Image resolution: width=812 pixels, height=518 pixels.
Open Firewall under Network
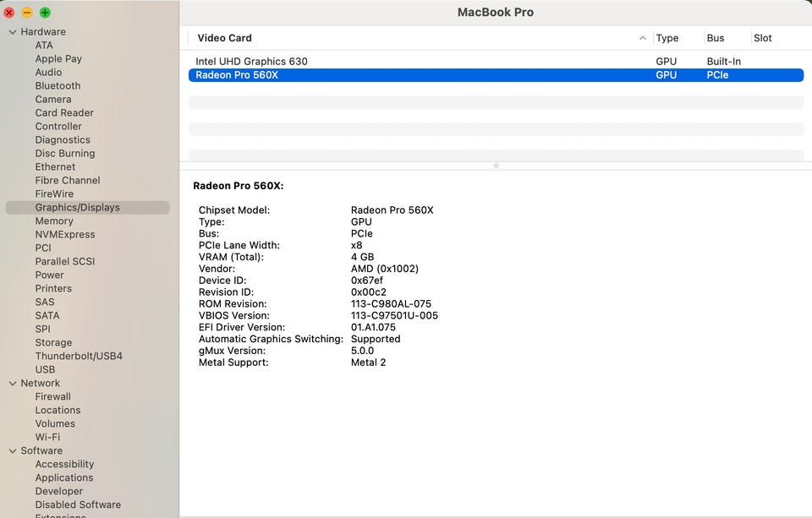click(52, 396)
